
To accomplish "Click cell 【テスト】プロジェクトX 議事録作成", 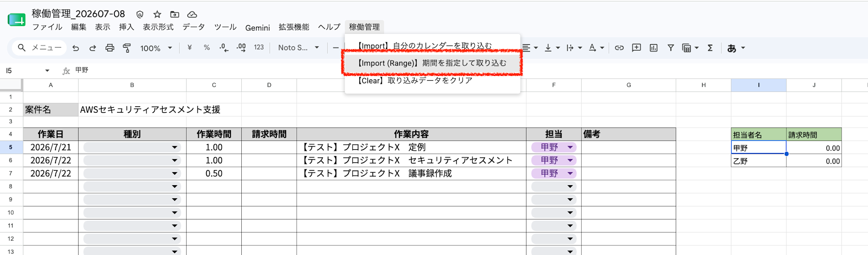I will click(411, 173).
